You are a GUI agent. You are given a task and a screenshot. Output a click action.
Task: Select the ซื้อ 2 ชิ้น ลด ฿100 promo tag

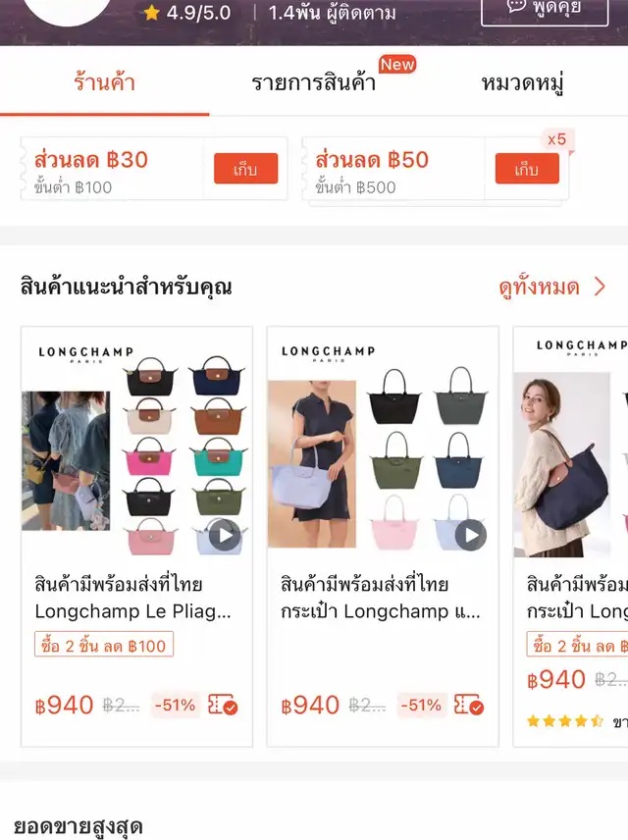(x=104, y=644)
